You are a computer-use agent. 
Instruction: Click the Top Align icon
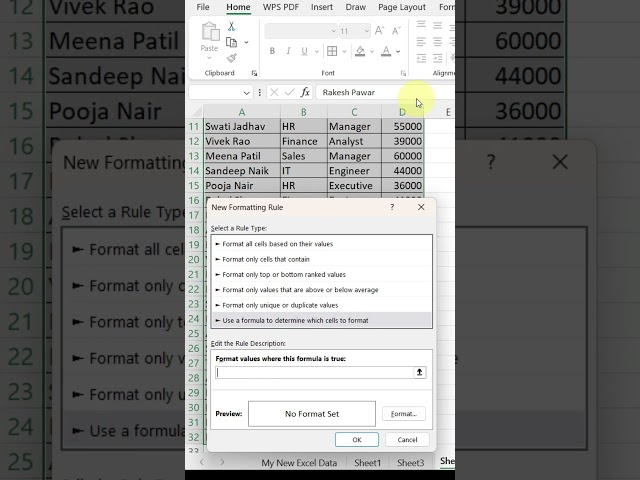[421, 25]
